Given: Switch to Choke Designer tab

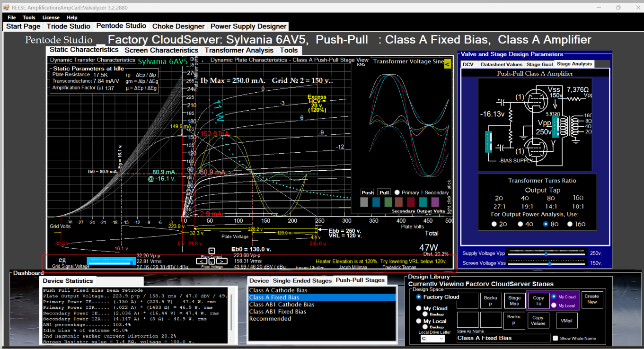Looking at the screenshot, I should [178, 26].
